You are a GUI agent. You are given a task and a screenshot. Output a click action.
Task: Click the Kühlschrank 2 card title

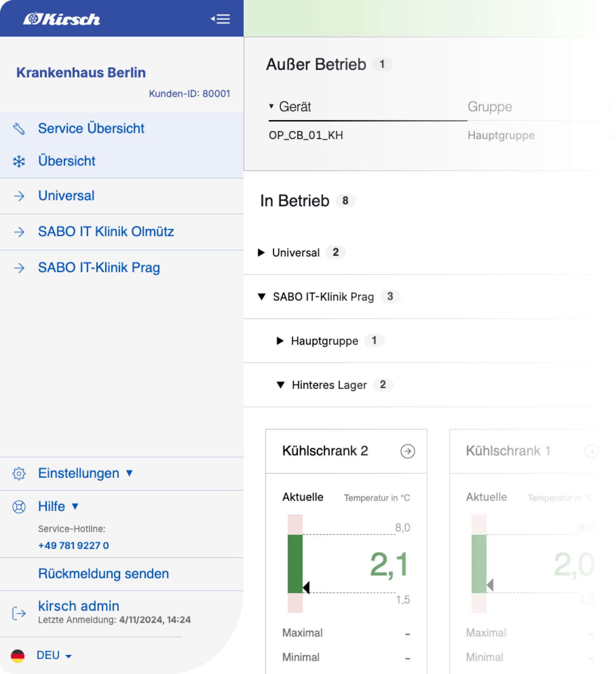[x=325, y=451]
